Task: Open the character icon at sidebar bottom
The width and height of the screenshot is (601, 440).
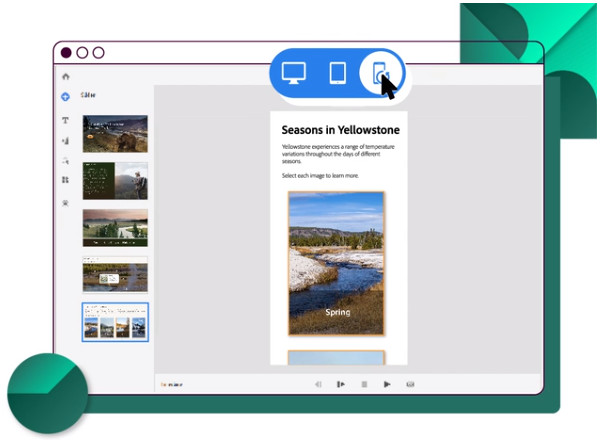Action: coord(66,203)
